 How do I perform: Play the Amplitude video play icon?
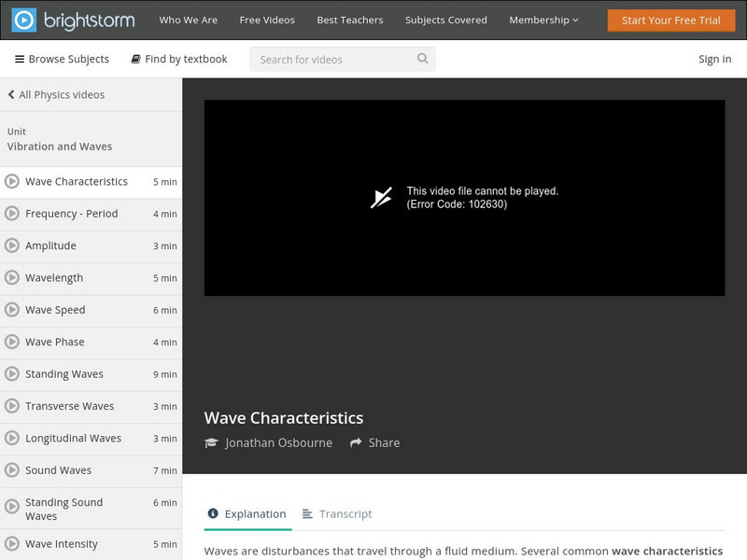tap(11, 245)
